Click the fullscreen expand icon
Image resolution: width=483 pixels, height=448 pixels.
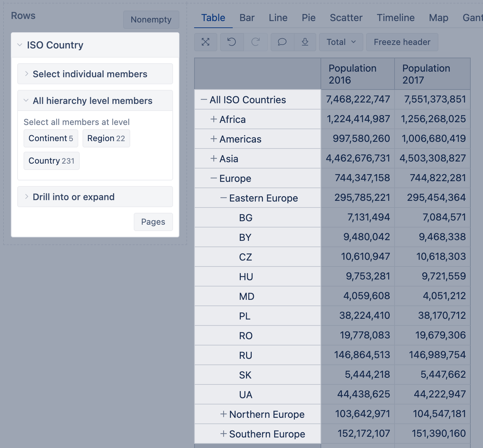click(x=206, y=42)
